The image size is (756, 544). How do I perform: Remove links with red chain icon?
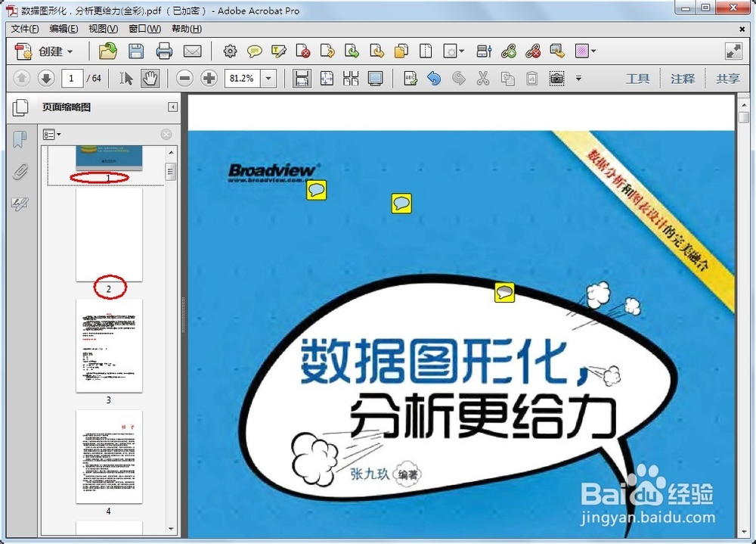(x=532, y=51)
